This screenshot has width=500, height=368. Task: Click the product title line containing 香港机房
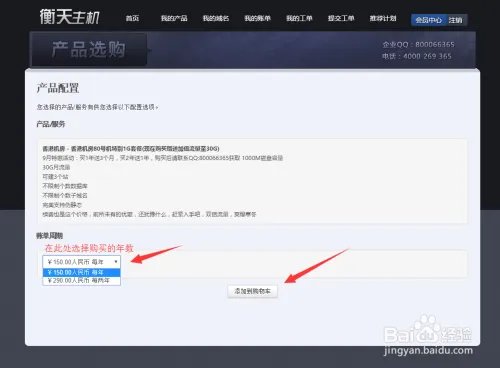131,148
